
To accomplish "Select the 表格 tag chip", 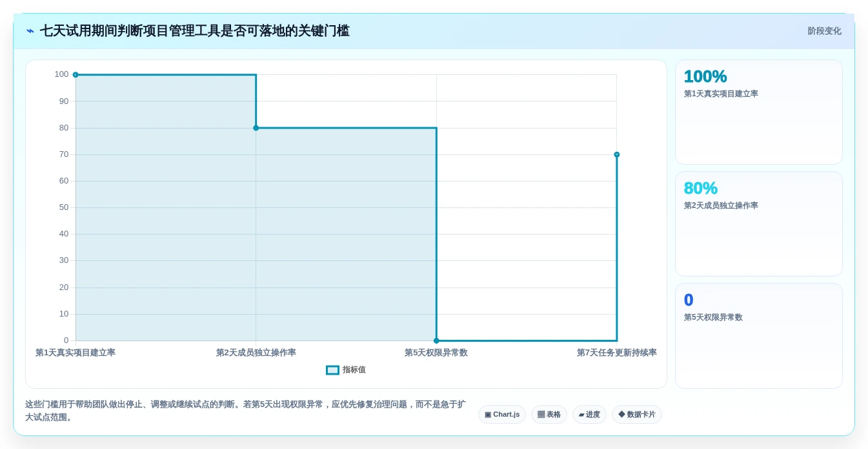I will 549,414.
